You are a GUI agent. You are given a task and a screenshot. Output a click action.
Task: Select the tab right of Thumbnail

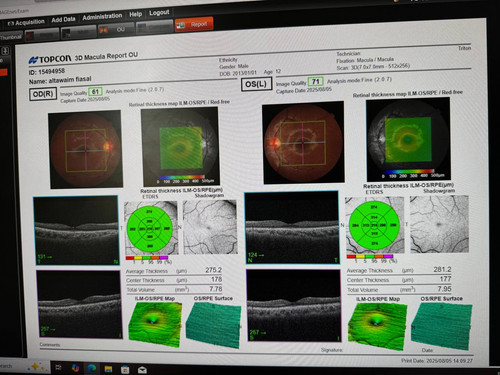(x=42, y=35)
